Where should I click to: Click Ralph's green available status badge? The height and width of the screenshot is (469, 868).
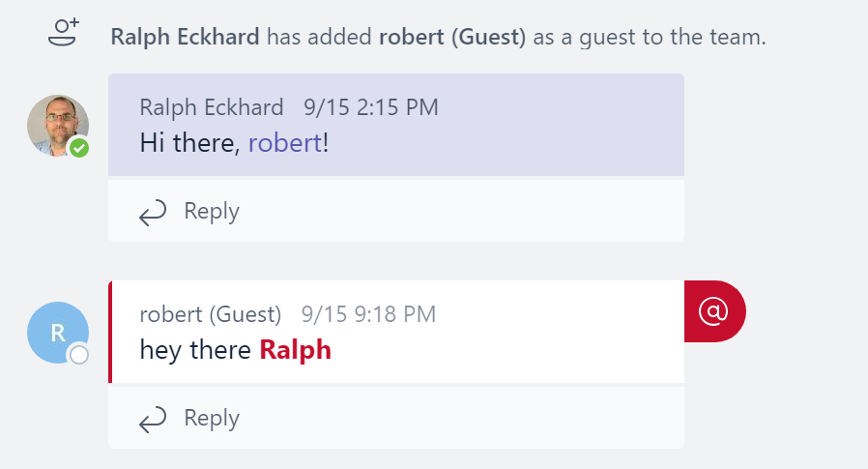click(79, 148)
